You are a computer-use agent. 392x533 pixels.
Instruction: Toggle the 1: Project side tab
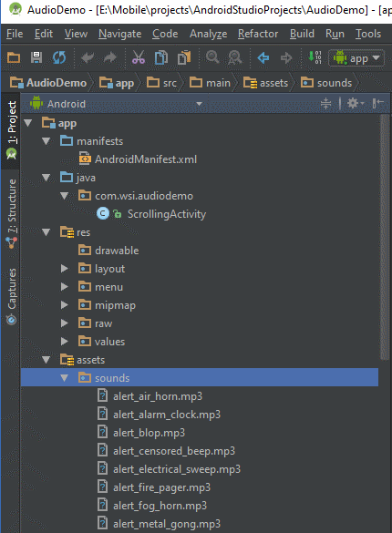[x=12, y=130]
